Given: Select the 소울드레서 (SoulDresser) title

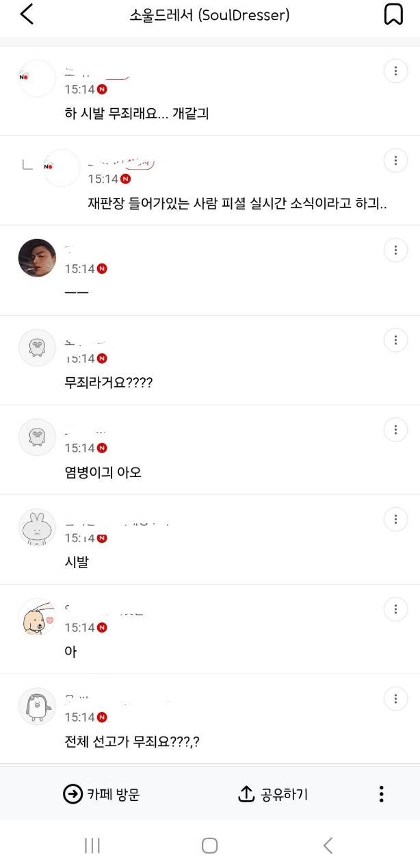Looking at the screenshot, I should click(x=210, y=14).
